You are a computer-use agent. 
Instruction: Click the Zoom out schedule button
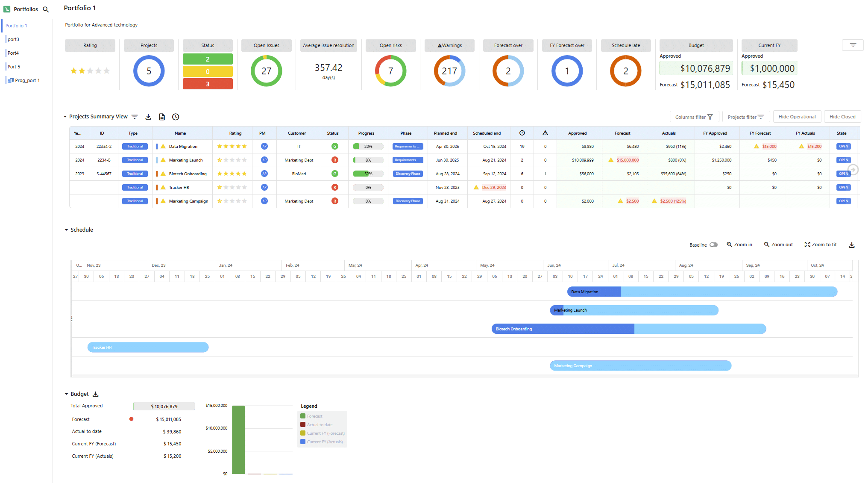778,244
